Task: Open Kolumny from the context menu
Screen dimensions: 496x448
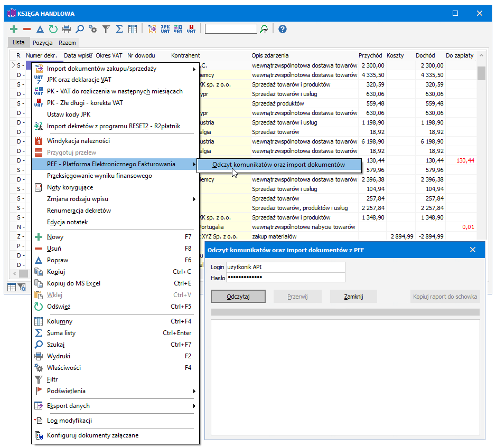Action: point(116,321)
